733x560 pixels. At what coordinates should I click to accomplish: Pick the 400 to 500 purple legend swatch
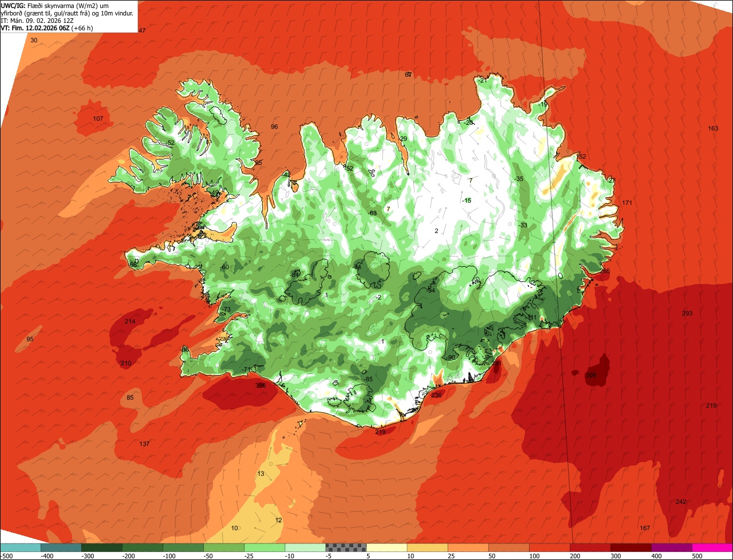coord(671,547)
